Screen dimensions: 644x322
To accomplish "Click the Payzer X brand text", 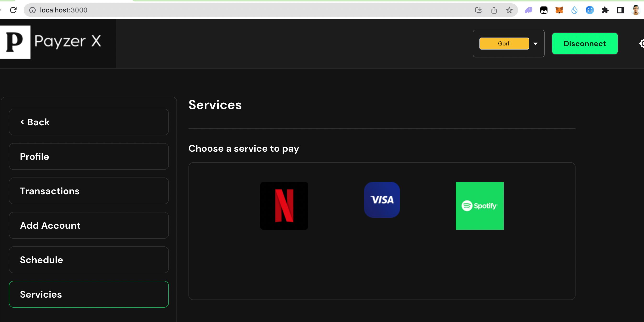I will [68, 41].
